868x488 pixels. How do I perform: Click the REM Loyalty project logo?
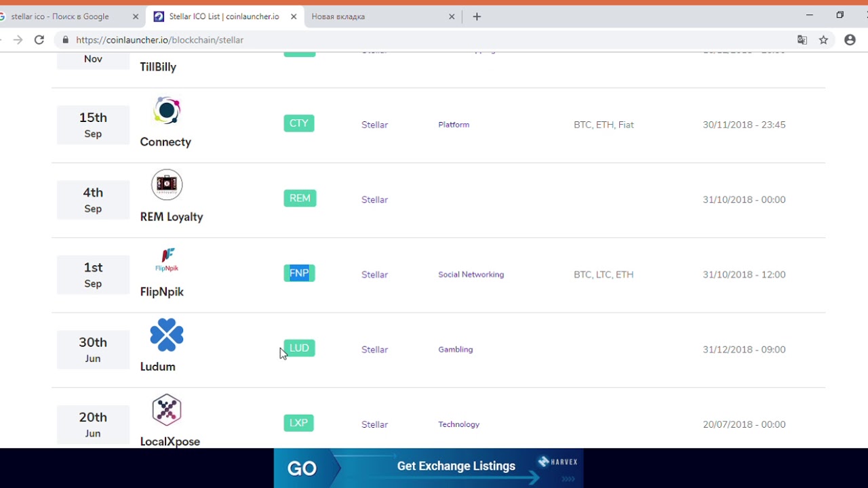pos(167,185)
